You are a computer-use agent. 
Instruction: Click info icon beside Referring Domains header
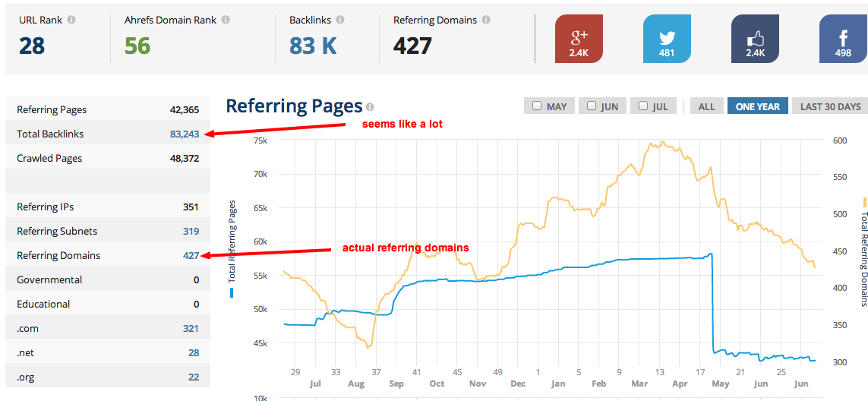click(x=486, y=20)
